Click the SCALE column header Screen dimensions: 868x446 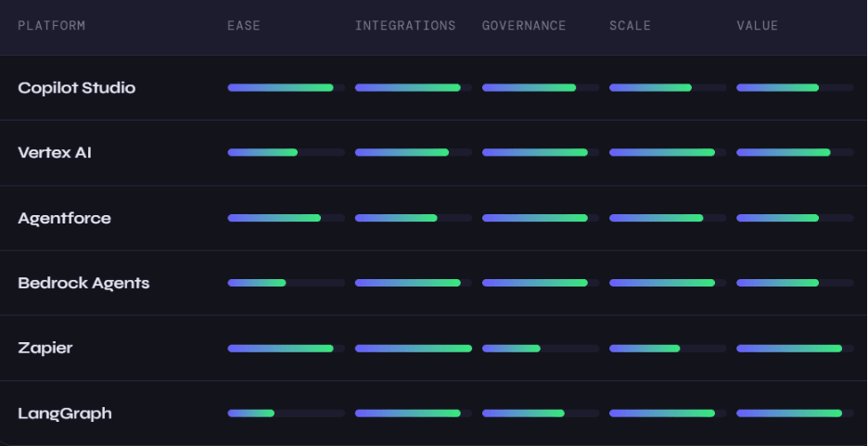tap(630, 25)
